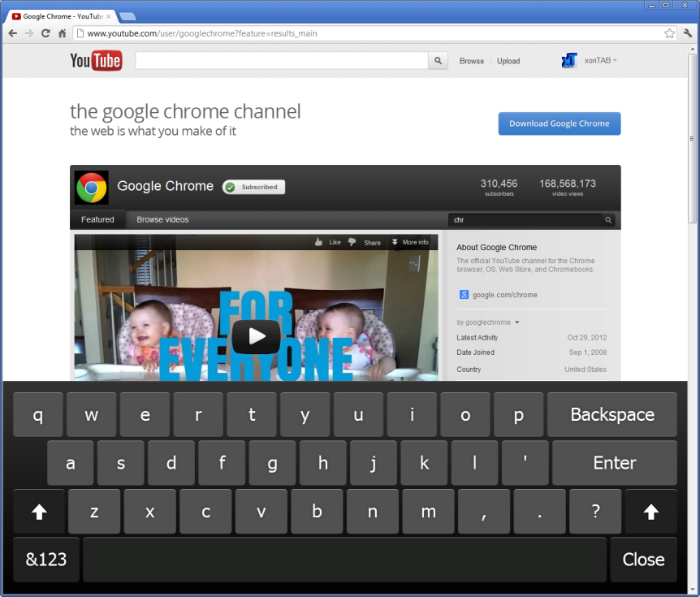Tap the Close keyboard key

(x=643, y=560)
